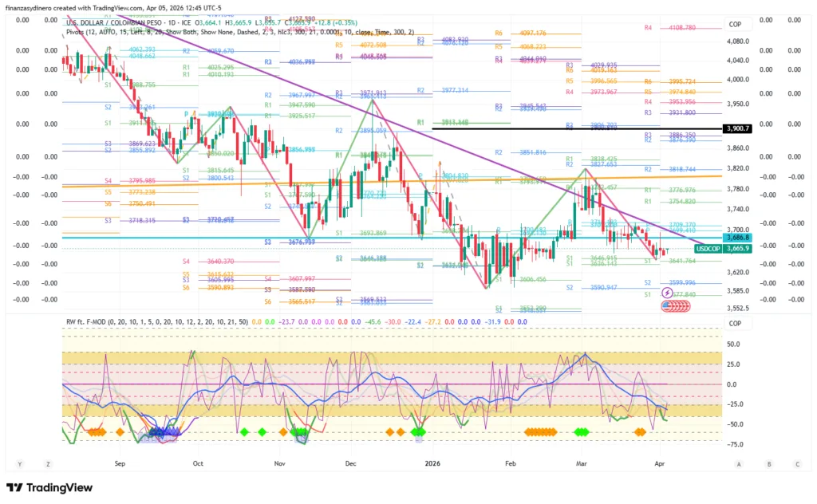This screenshot has width=817, height=504.
Task: Click the Mar label on time axis
Action: coord(582,463)
